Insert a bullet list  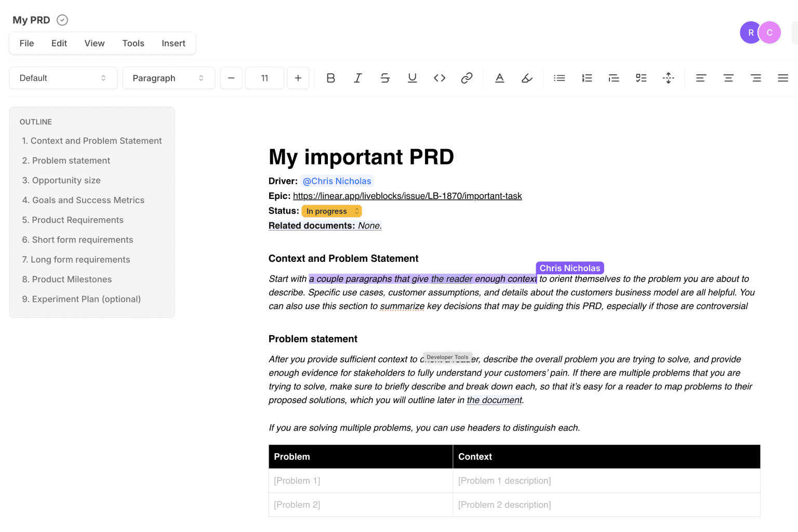coord(560,78)
